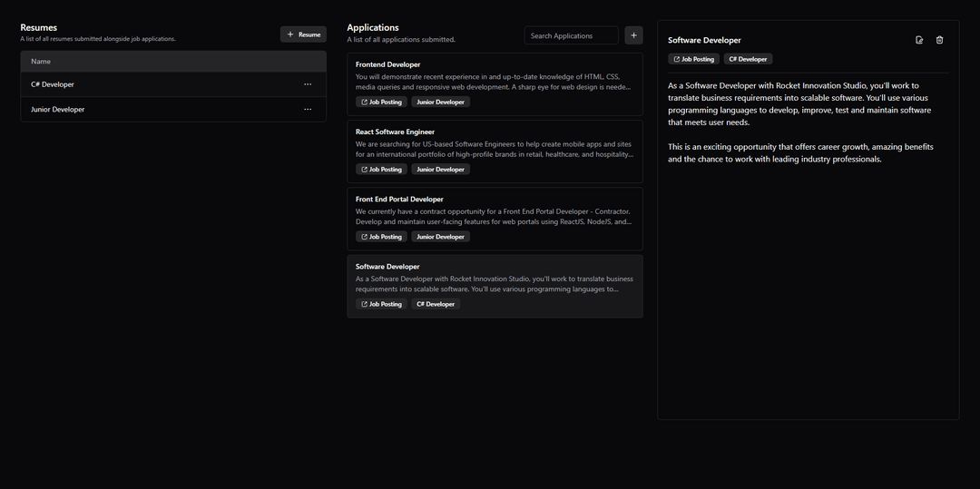Image resolution: width=980 pixels, height=489 pixels.
Task: Click C# Developer tag in detail panel
Action: pos(748,59)
